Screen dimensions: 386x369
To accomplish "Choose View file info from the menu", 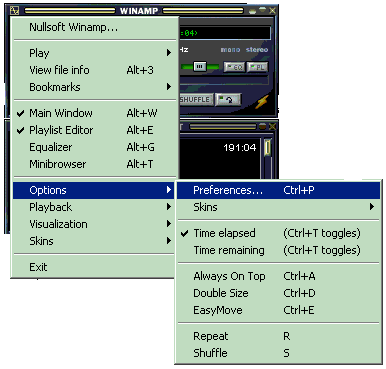I will [94, 70].
